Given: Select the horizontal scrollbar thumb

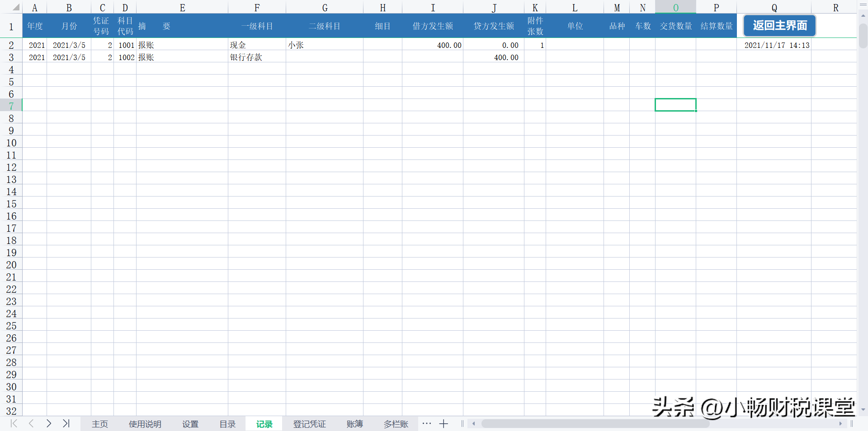Looking at the screenshot, I should coord(595,424).
